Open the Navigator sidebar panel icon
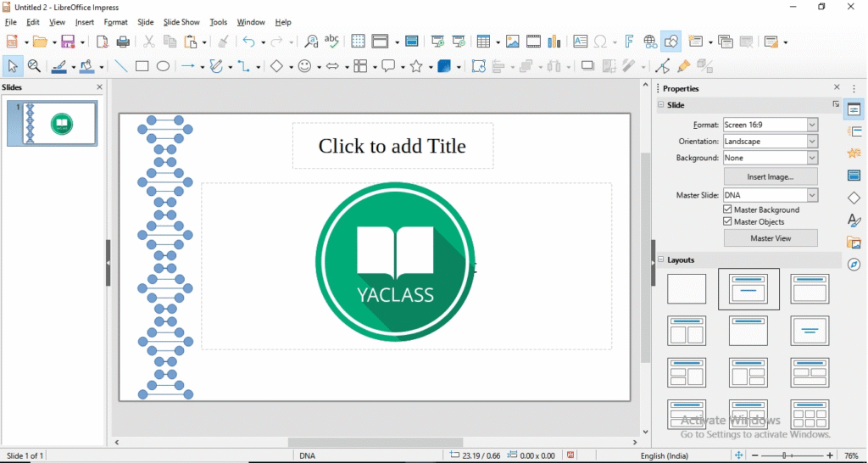Image resolution: width=868 pixels, height=463 pixels. 854,265
